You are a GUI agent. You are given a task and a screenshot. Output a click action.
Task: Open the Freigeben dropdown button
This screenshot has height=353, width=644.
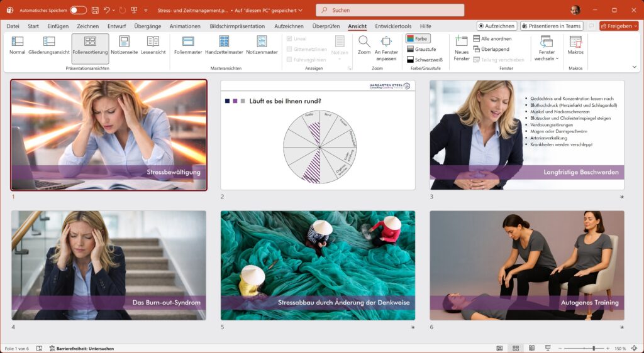618,26
